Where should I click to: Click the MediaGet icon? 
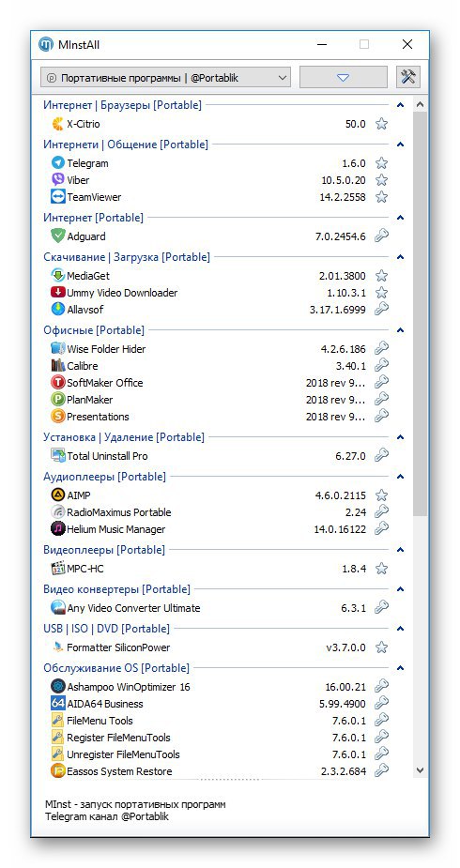point(57,276)
